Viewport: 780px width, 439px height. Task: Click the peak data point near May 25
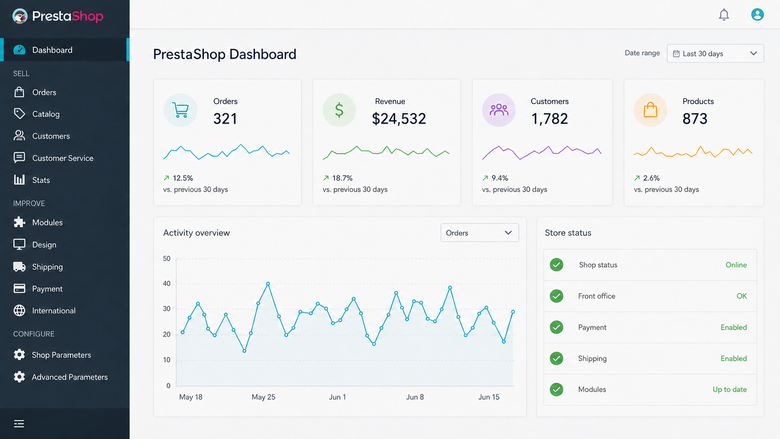tap(268, 284)
